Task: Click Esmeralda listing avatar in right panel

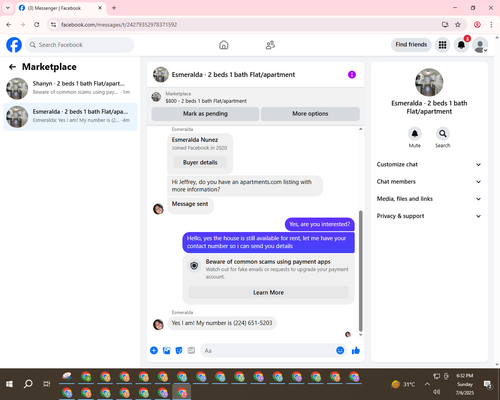Action: point(429,82)
